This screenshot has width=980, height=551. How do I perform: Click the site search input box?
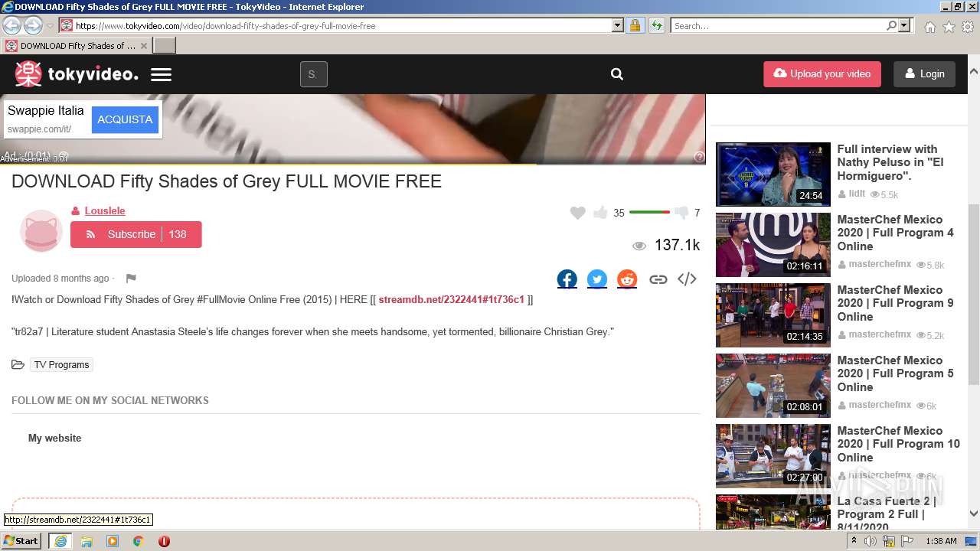coord(313,74)
